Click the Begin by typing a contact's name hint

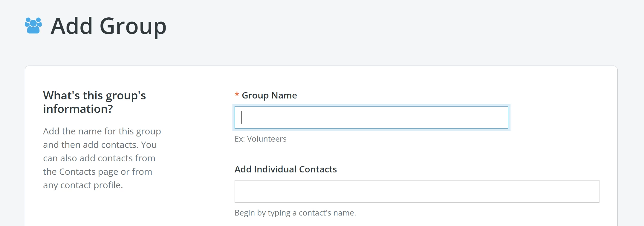click(295, 213)
